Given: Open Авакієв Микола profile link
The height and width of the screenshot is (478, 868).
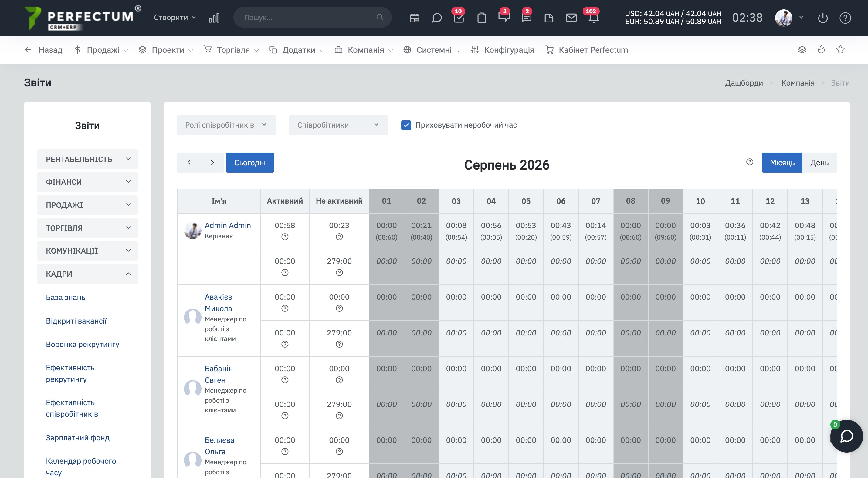Looking at the screenshot, I should (x=218, y=303).
